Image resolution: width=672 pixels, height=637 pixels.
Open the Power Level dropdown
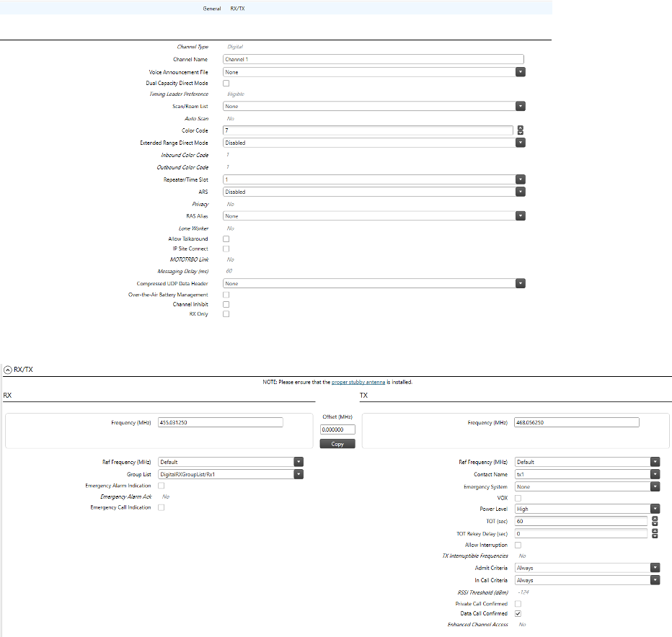pos(655,508)
